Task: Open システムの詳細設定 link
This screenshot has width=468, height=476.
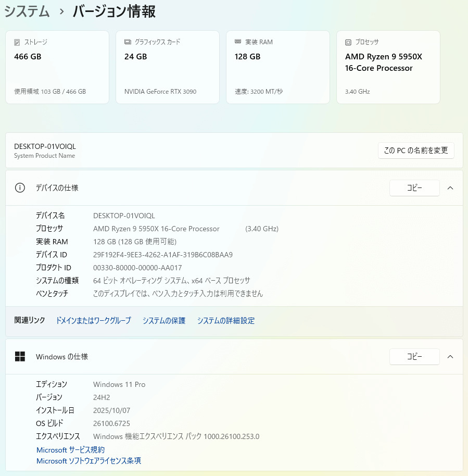Action: click(226, 321)
